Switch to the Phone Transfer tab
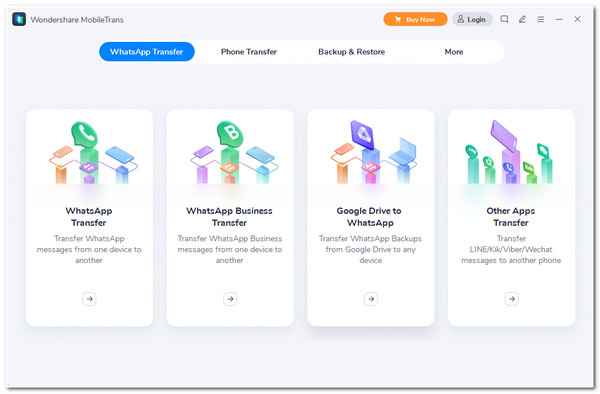The image size is (600, 394). [x=249, y=52]
